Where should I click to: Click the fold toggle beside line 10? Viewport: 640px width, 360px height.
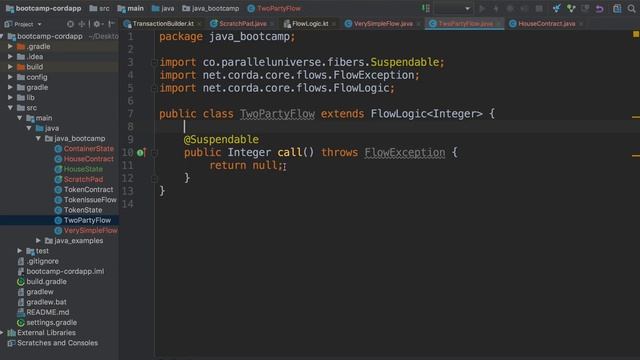click(x=154, y=153)
